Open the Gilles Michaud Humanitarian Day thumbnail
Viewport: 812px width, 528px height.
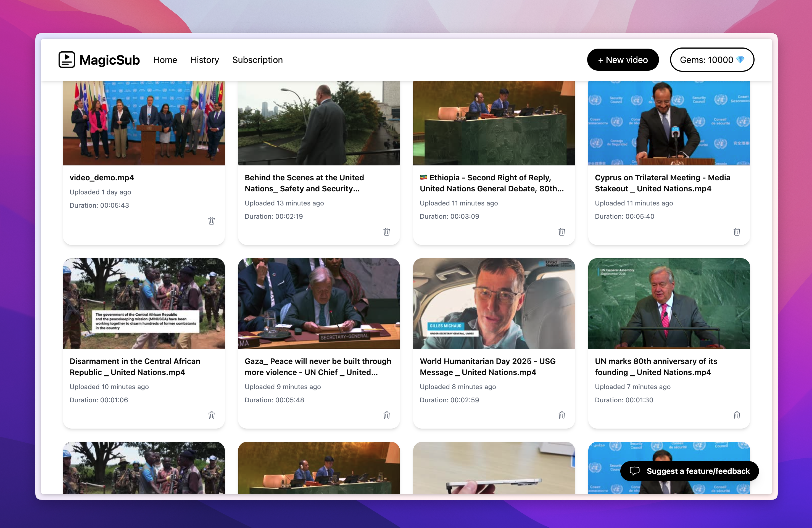click(494, 303)
